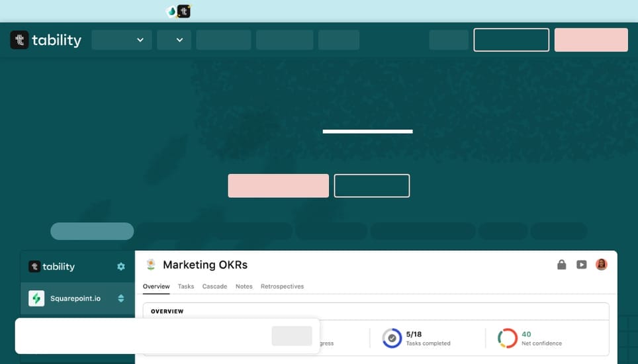Switch to the Tasks tab
The image size is (638, 364).
(186, 287)
